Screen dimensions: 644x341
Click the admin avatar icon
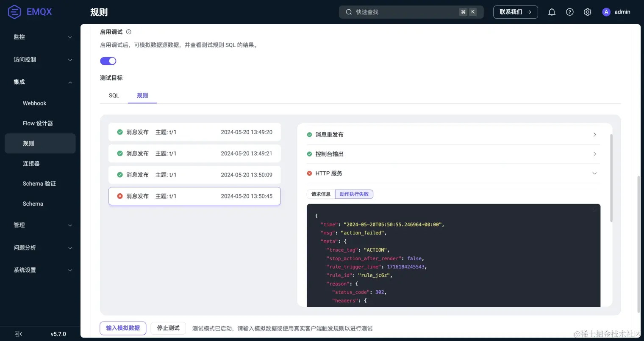coord(606,12)
